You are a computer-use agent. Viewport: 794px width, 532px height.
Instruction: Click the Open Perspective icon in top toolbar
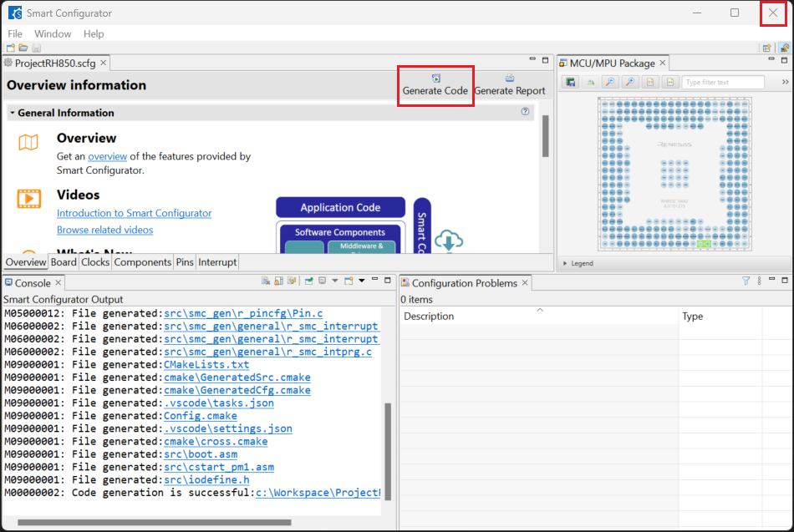point(766,48)
